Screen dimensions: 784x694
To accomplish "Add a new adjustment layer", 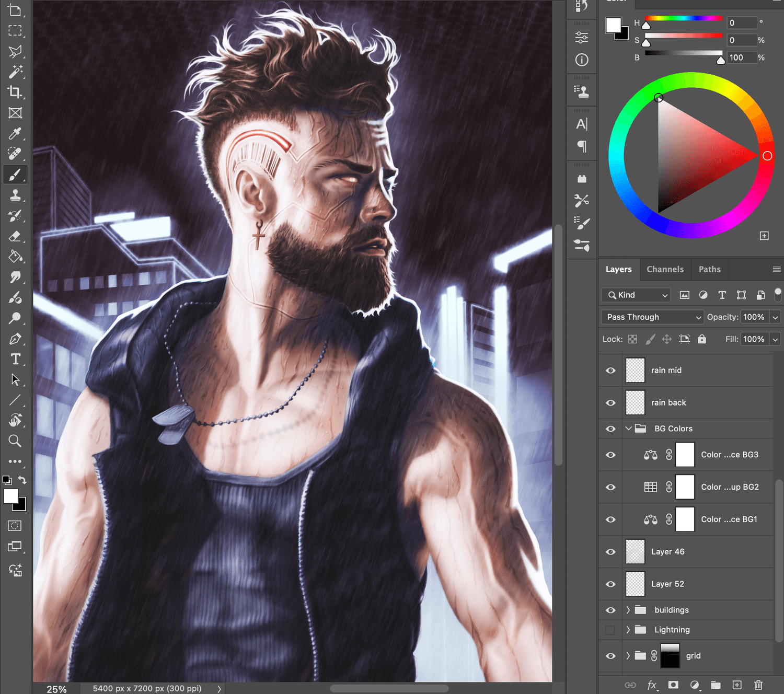I will pyautogui.click(x=695, y=685).
